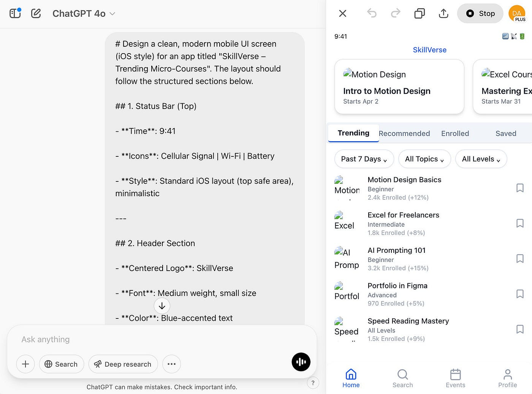Start voice mode with the waveform button

tap(301, 362)
